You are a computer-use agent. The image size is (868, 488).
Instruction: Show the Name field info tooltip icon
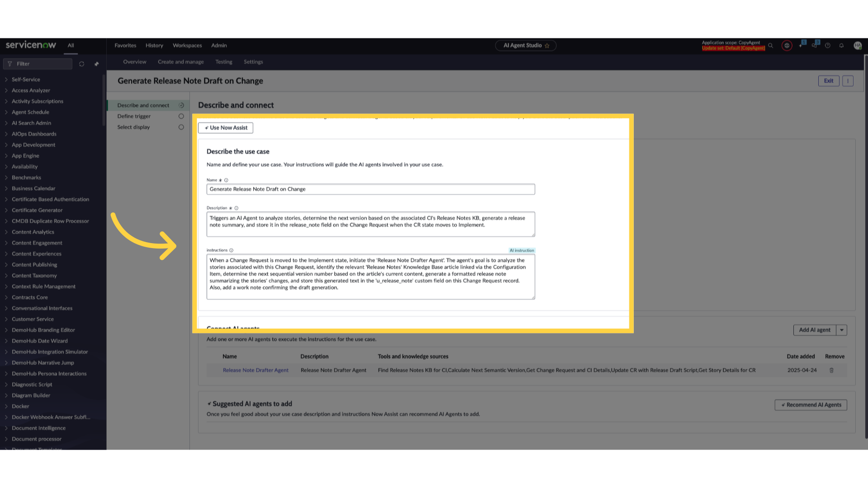(x=226, y=180)
